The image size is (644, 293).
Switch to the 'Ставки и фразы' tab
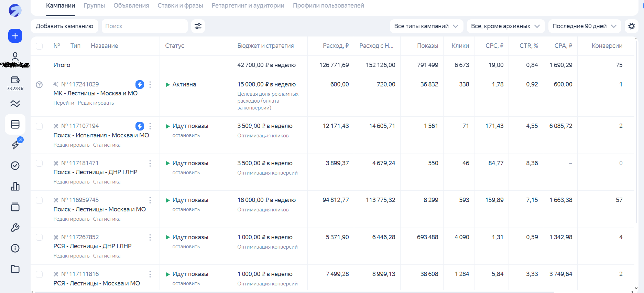pyautogui.click(x=180, y=6)
